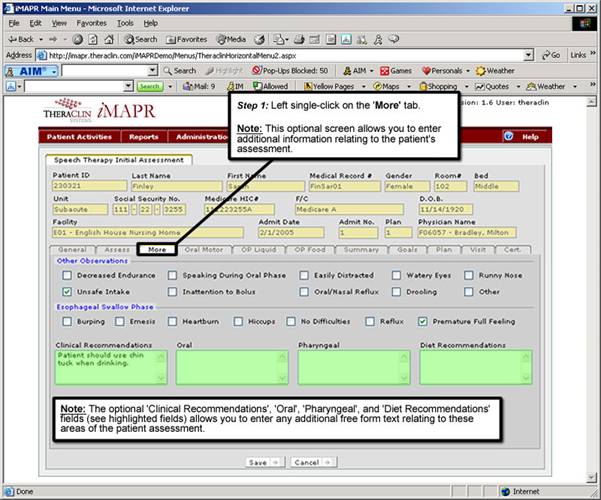Click the Refresh page icon
601x500 pixels.
(x=93, y=39)
